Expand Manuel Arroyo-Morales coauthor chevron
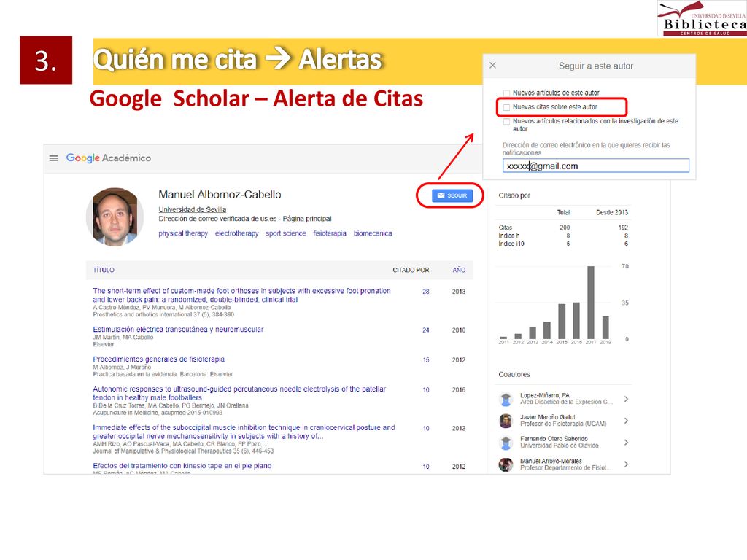This screenshot has height=560, width=747. point(627,464)
